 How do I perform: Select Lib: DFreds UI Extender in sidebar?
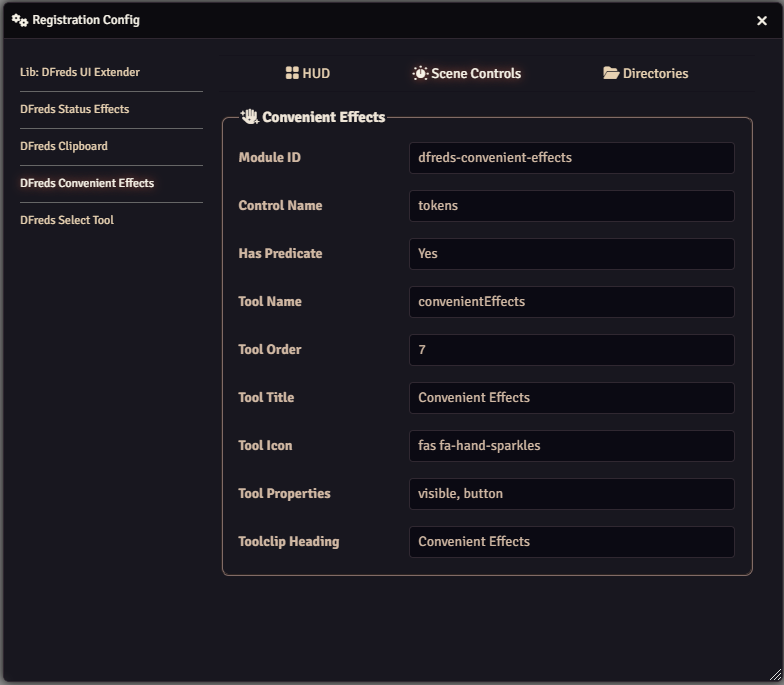[80, 72]
